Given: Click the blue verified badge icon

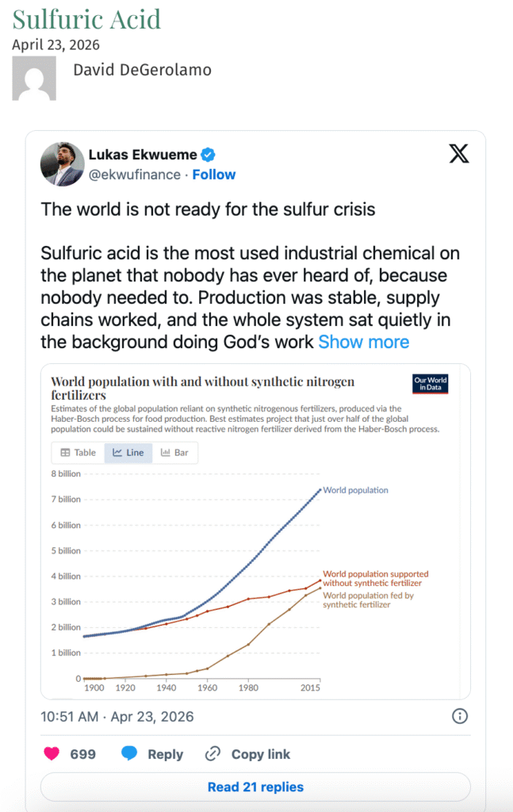Looking at the screenshot, I should 209,155.
